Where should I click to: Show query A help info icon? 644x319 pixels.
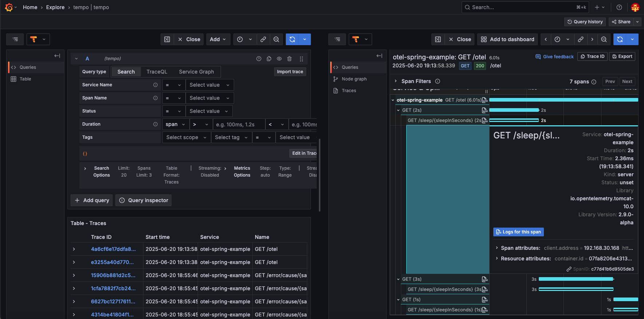pyautogui.click(x=259, y=59)
